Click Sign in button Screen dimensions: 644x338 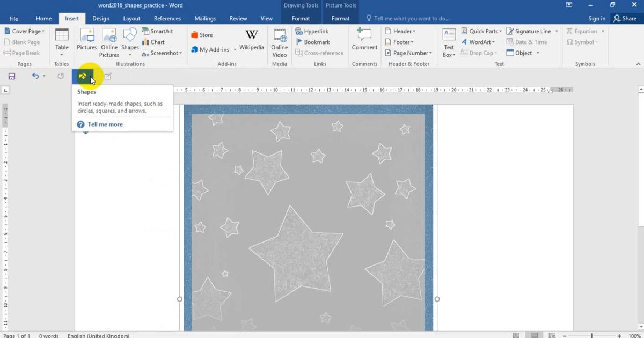597,18
